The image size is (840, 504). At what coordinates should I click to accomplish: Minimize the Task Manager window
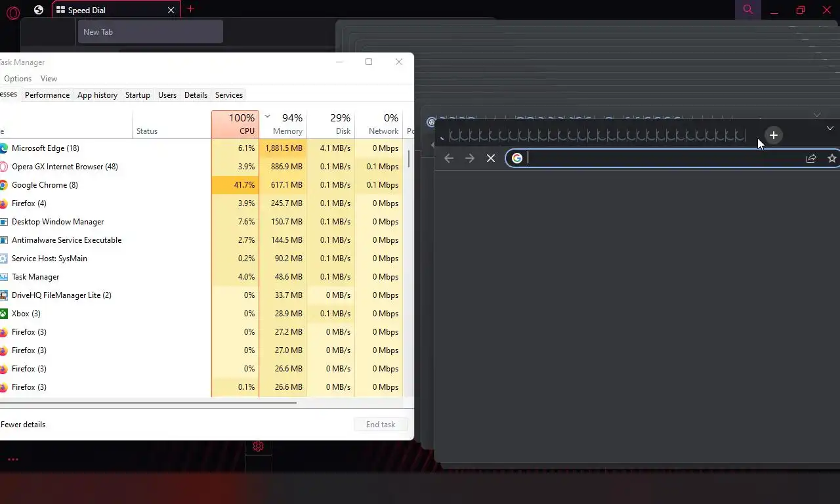pyautogui.click(x=339, y=62)
